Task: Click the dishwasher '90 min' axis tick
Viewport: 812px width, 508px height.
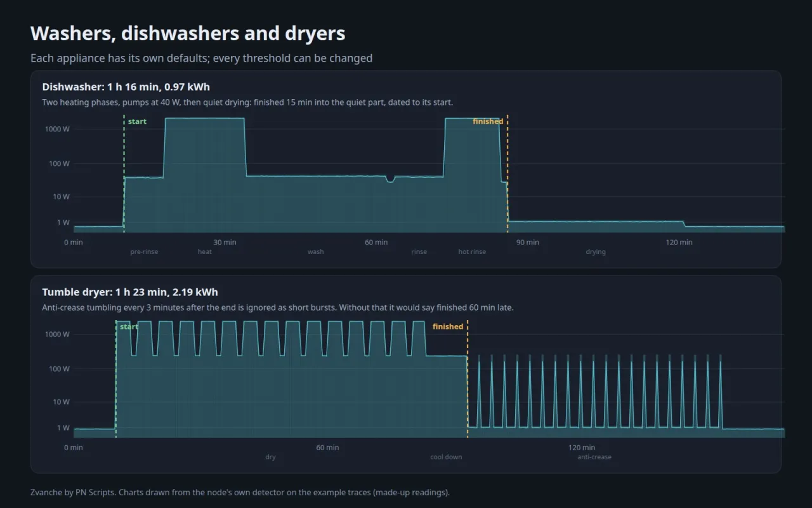Action: 528,243
